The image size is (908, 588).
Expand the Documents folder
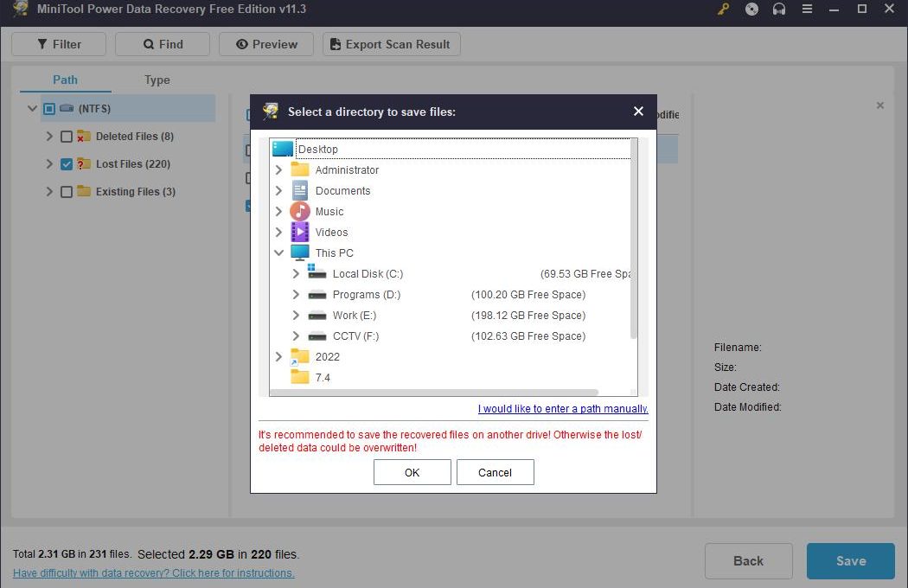[x=278, y=190]
